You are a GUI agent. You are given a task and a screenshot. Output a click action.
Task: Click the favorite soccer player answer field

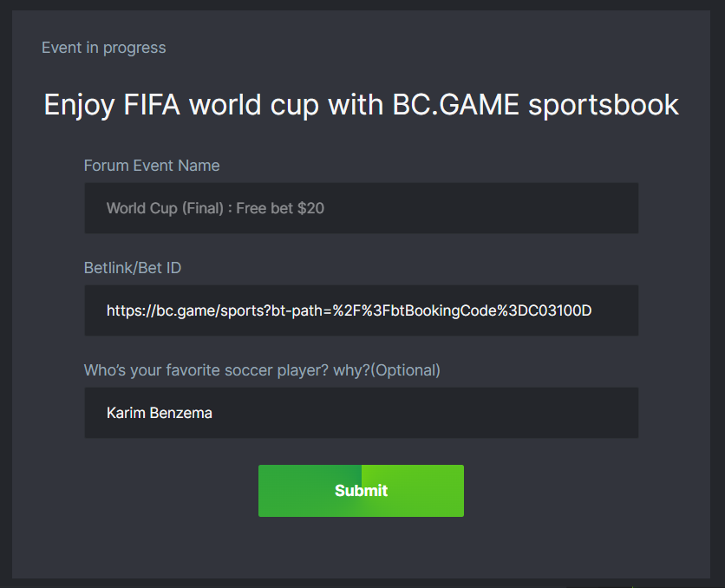361,413
